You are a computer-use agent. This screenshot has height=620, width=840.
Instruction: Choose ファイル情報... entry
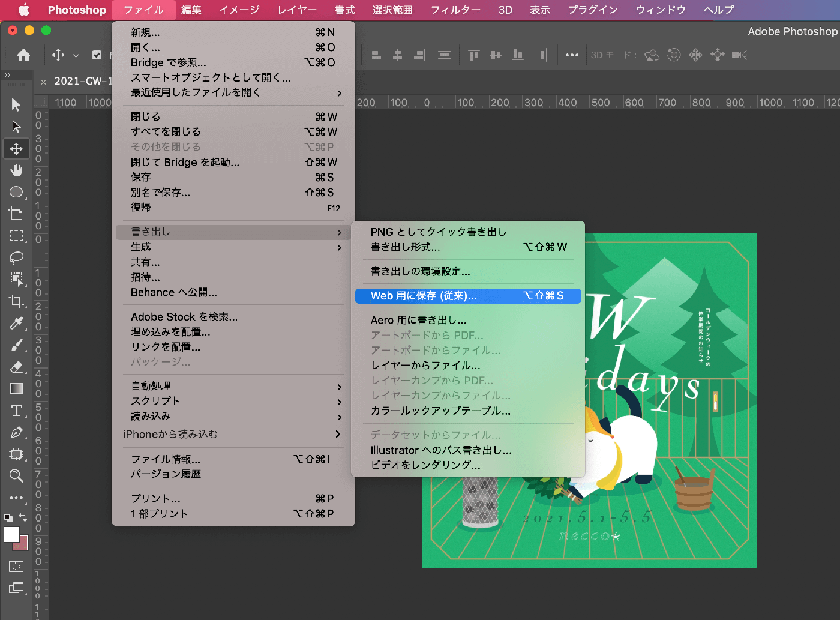point(233,459)
